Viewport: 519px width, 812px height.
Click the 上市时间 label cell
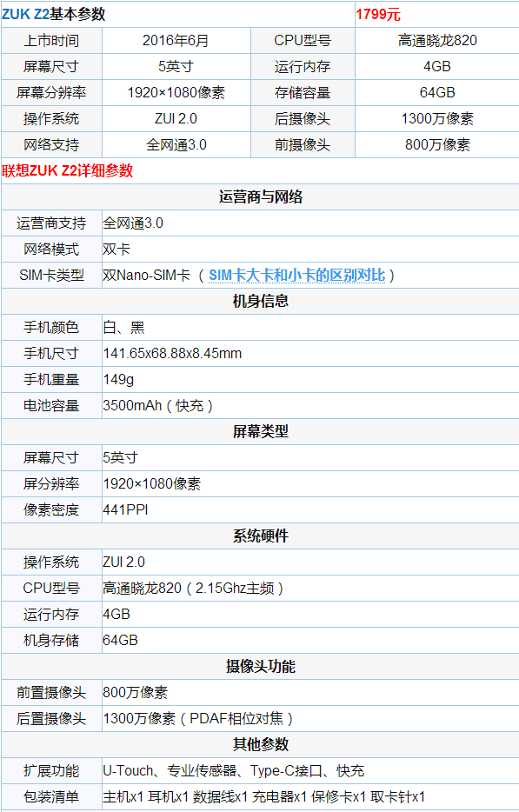pos(51,40)
